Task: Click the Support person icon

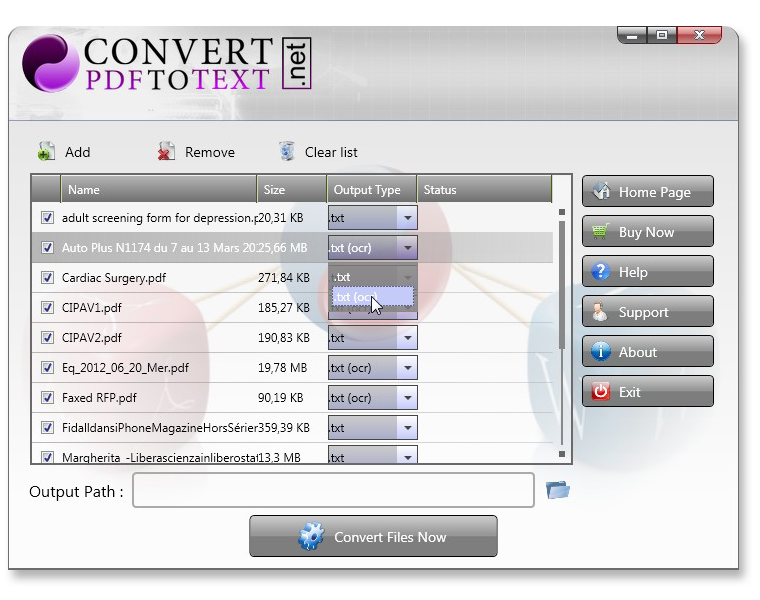Action: click(x=600, y=312)
